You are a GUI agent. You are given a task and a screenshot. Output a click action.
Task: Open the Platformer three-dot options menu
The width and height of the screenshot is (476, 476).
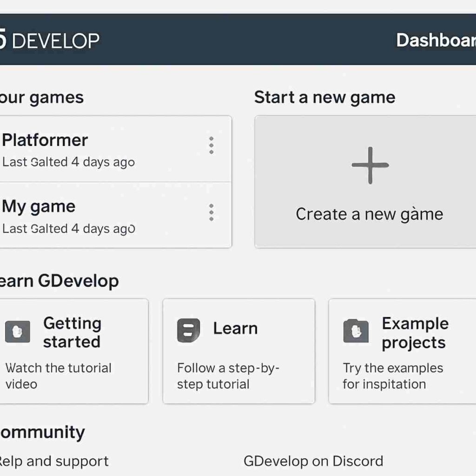click(x=212, y=145)
